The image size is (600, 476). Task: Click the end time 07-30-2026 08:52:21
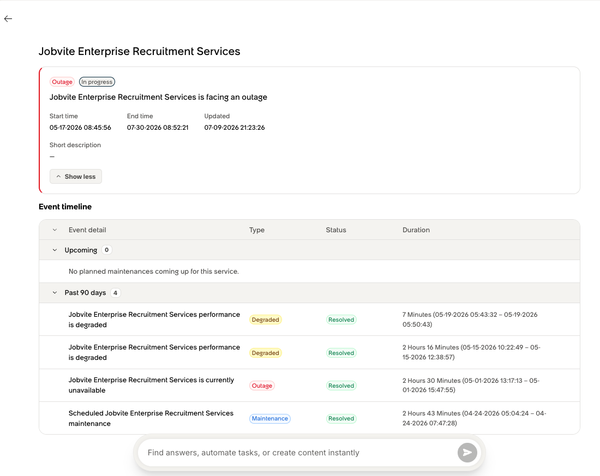pos(158,127)
